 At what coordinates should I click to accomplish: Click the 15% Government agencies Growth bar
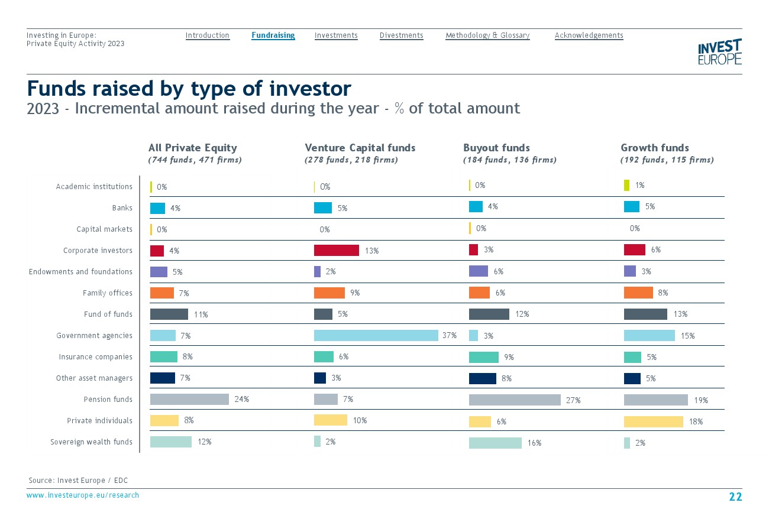coord(649,336)
